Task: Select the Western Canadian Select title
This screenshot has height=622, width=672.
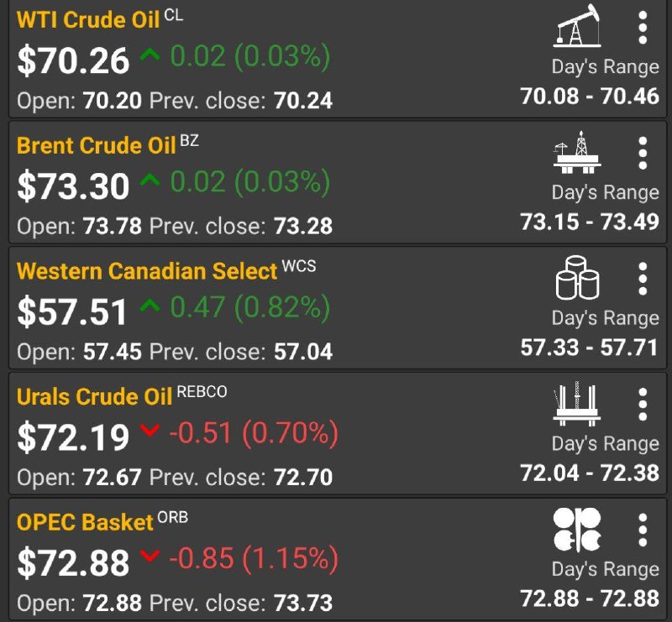Action: click(x=147, y=271)
